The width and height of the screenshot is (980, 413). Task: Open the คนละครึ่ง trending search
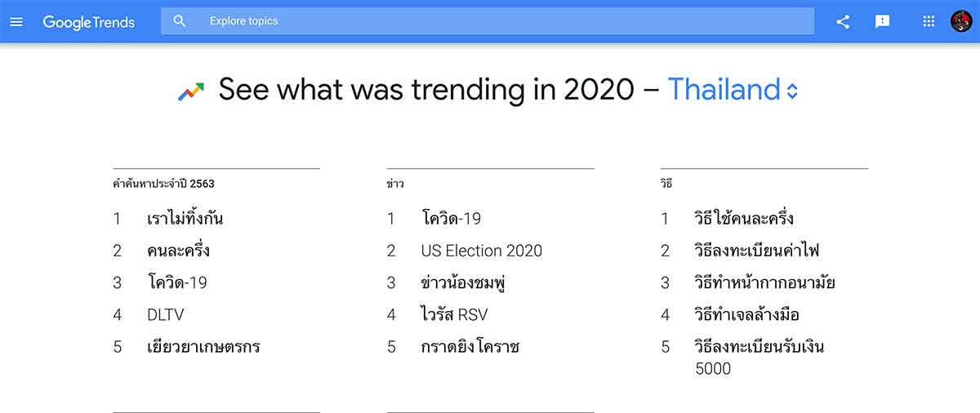pos(179,250)
